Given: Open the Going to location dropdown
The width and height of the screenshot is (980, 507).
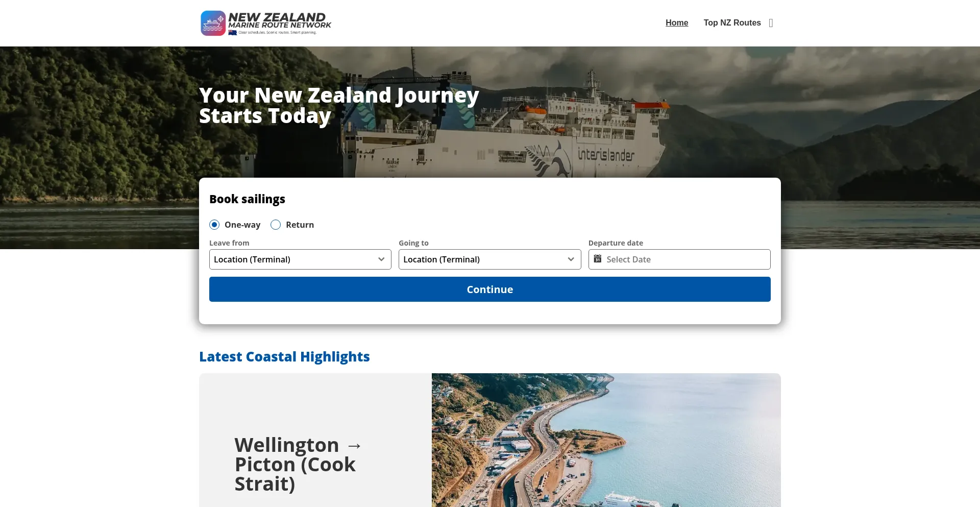Looking at the screenshot, I should click(x=489, y=259).
